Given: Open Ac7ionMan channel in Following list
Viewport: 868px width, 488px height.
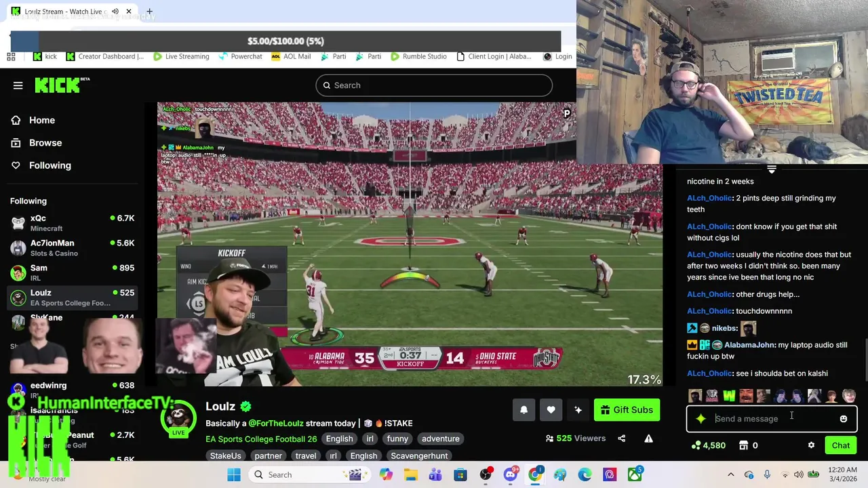Looking at the screenshot, I should pyautogui.click(x=73, y=247).
